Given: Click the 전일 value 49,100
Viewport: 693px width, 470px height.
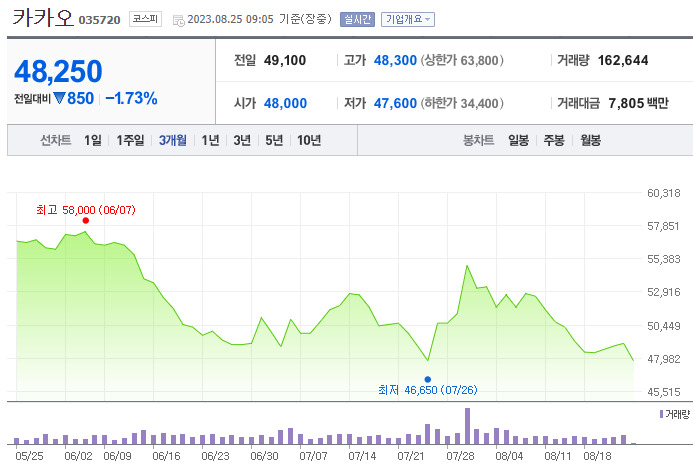Looking at the screenshot, I should pos(285,60).
